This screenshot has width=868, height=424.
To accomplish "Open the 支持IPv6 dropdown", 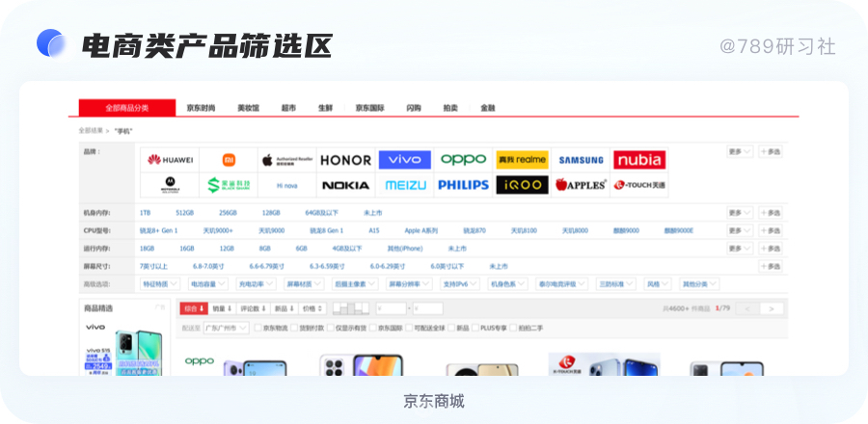I will pyautogui.click(x=459, y=284).
